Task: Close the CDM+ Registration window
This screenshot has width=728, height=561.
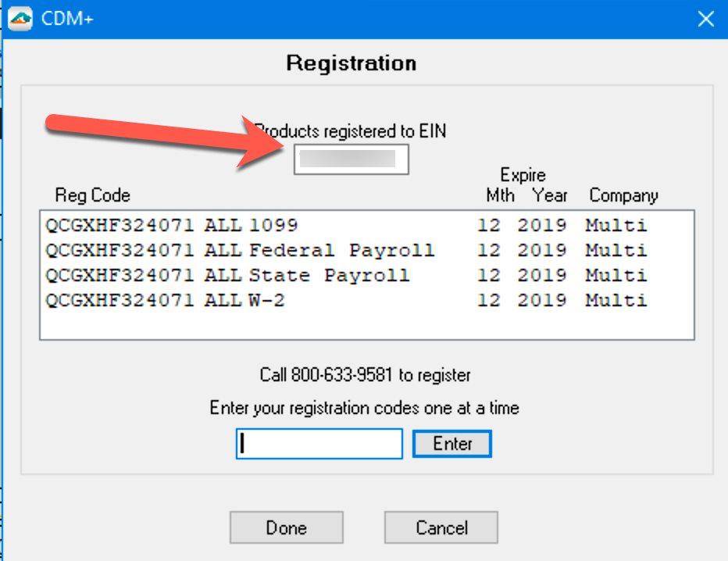Action: pos(705,20)
